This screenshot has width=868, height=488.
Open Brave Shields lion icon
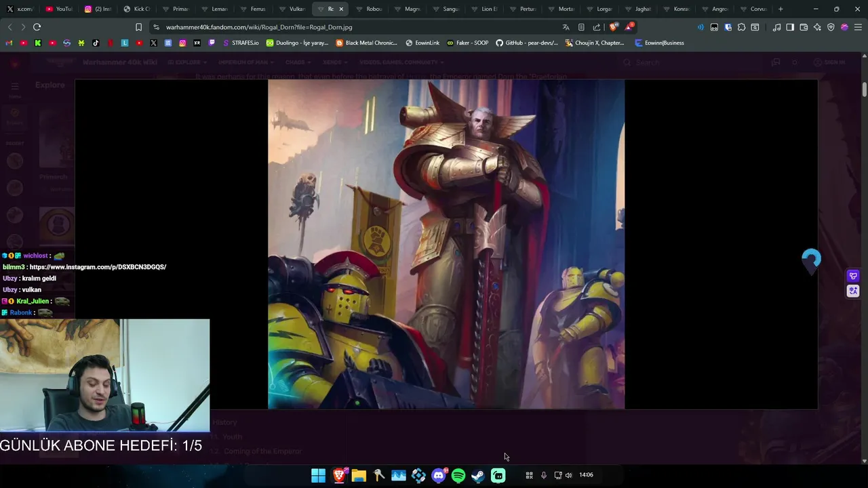(x=613, y=27)
